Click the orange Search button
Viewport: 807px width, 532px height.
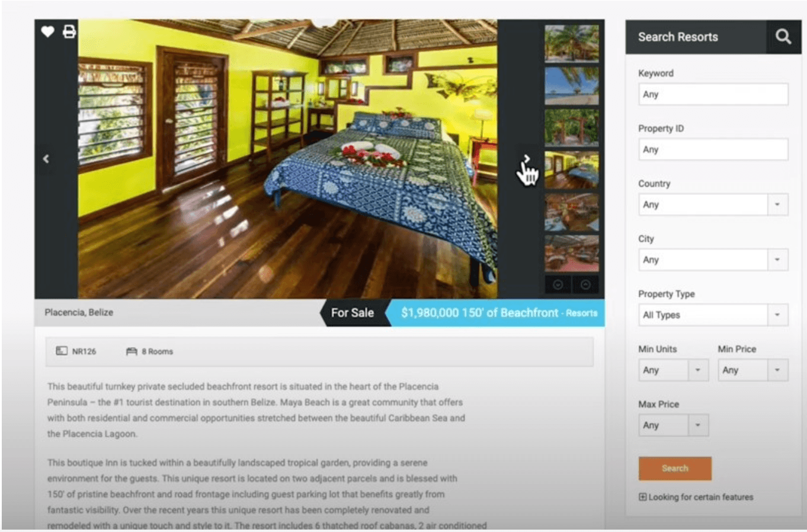pyautogui.click(x=675, y=468)
